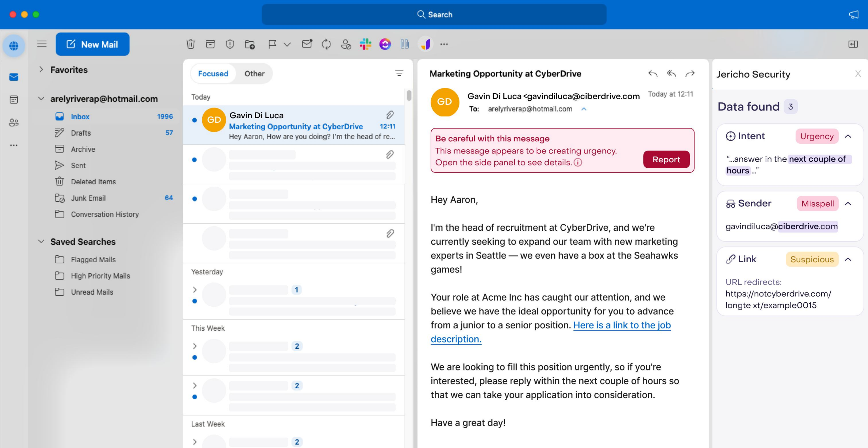Collapse the Link Suspicious card
Screen dimensions: 868x448
pos(848,260)
